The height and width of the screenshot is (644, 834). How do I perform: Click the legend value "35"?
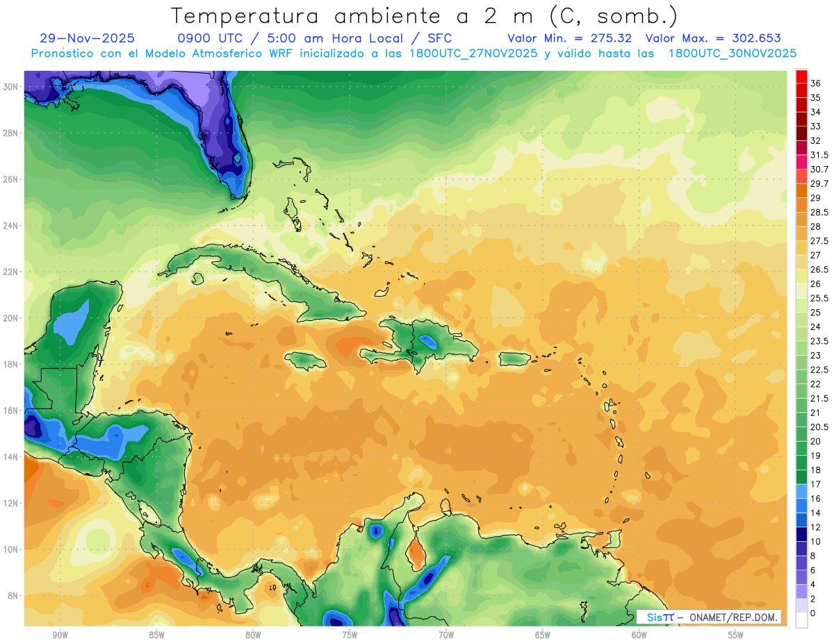816,98
